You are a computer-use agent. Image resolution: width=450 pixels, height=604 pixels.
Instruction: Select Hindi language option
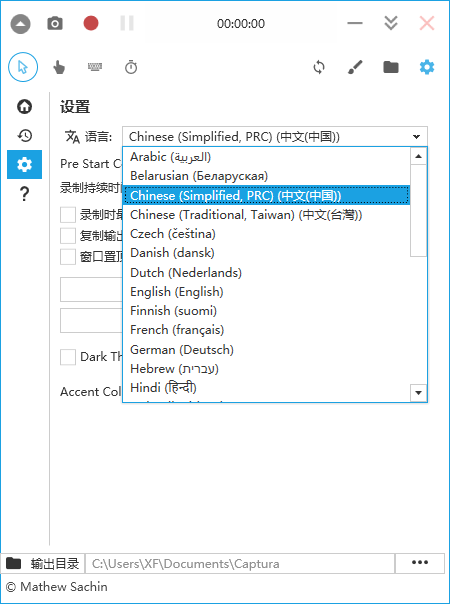(x=266, y=388)
